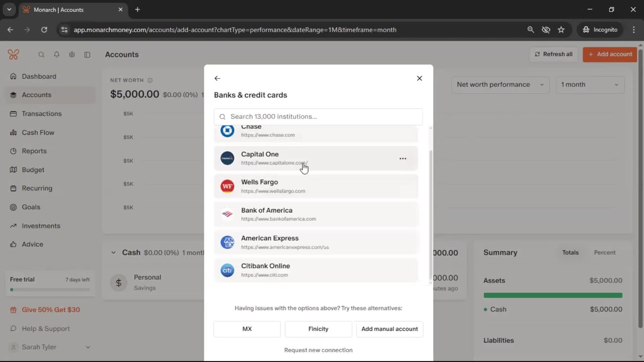Open the Capital One three-dot options menu
This screenshot has height=362, width=644.
403,159
